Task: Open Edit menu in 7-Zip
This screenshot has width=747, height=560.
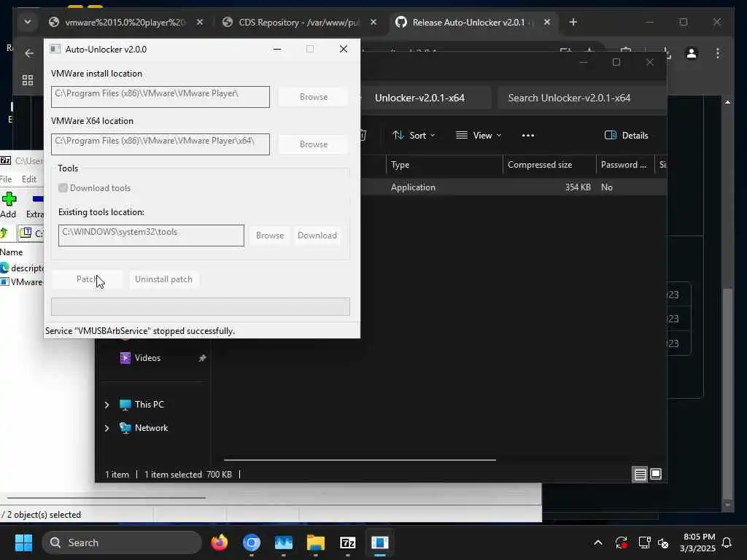Action: (29, 179)
